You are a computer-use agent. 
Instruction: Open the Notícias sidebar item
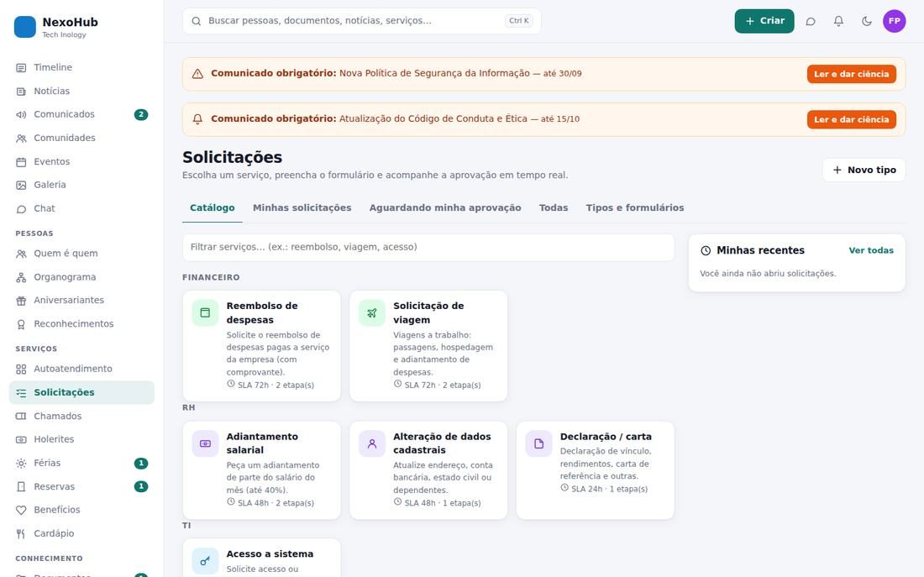pyautogui.click(x=81, y=91)
